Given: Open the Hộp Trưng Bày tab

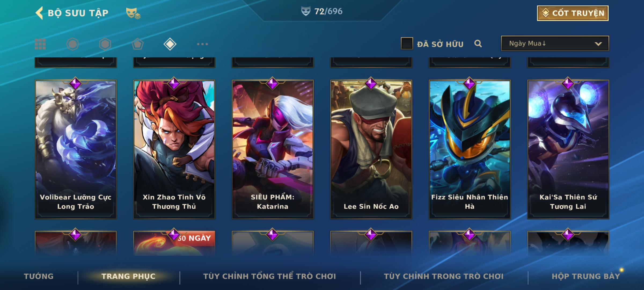Looking at the screenshot, I should tap(586, 276).
